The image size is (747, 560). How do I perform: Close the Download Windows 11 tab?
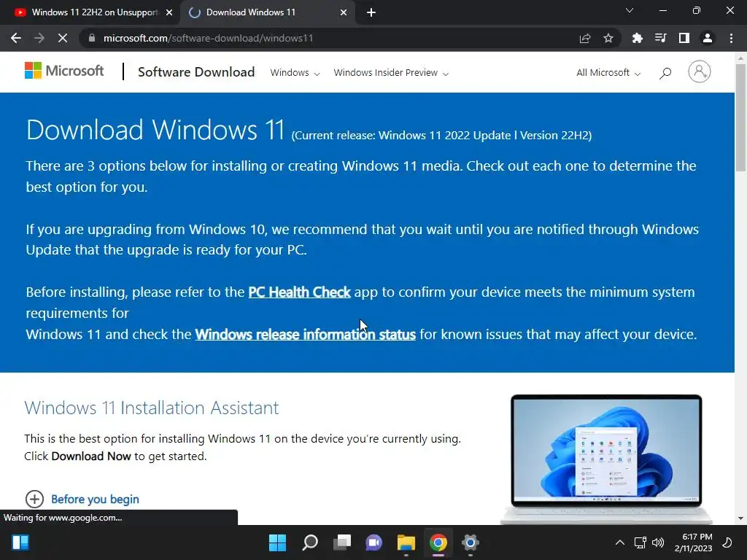pos(344,13)
